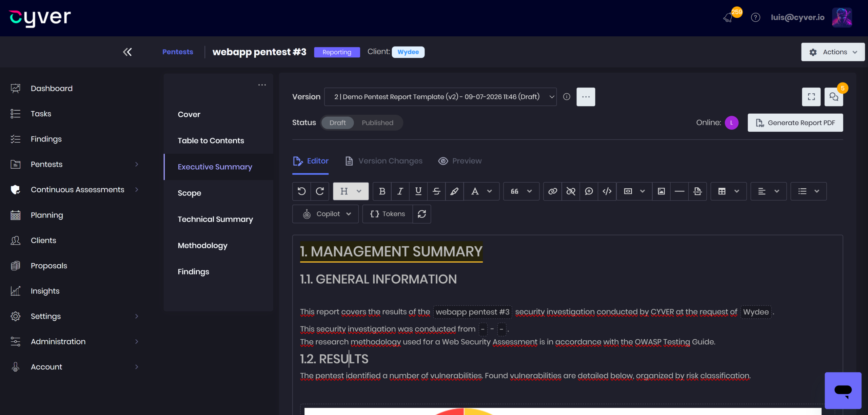The width and height of the screenshot is (868, 415).
Task: Toggle italic formatting
Action: tap(400, 191)
